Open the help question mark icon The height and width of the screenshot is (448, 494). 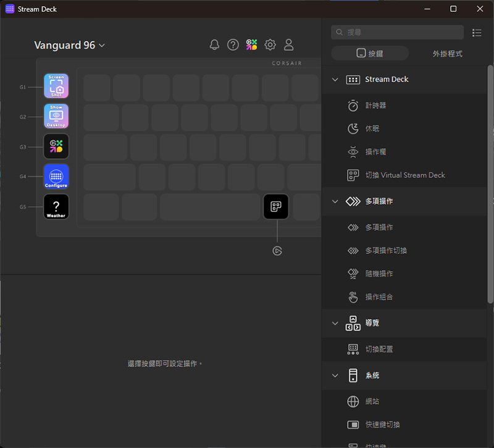233,44
